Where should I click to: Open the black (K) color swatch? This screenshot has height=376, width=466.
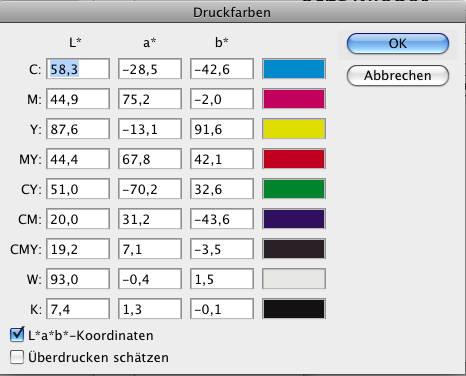pos(294,309)
